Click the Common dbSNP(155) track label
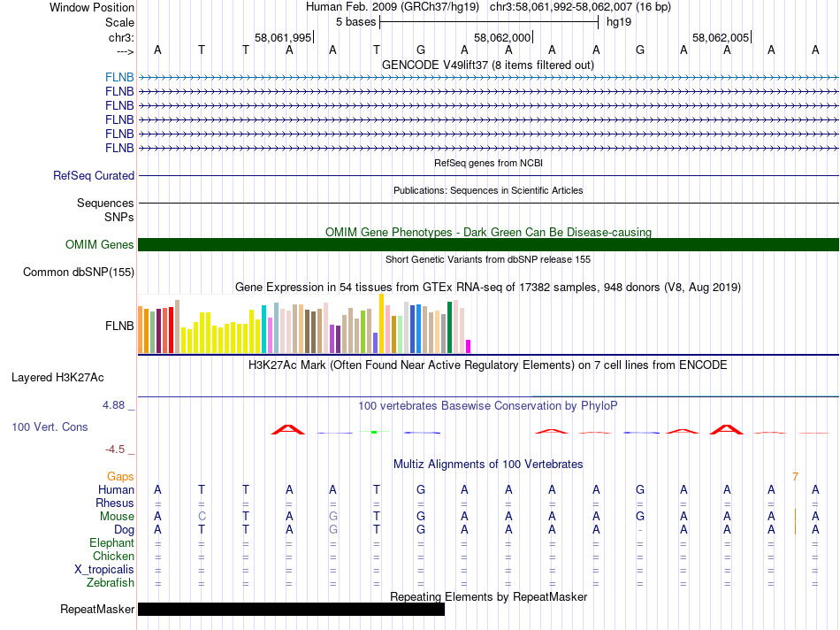The height and width of the screenshot is (630, 840). [79, 272]
